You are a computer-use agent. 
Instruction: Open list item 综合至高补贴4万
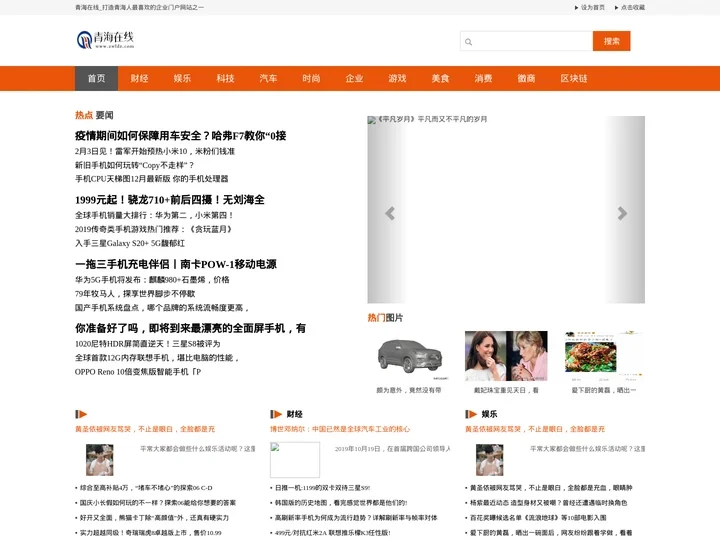click(146, 488)
